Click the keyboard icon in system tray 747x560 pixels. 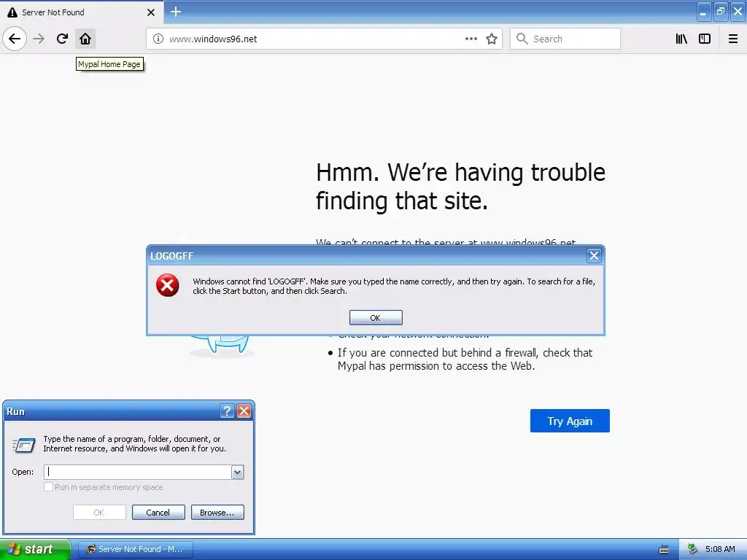click(x=664, y=550)
